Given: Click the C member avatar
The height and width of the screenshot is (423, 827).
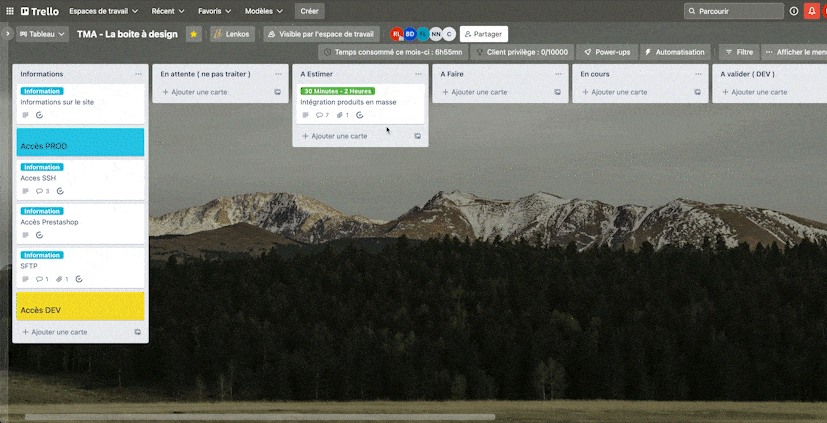Looking at the screenshot, I should pyautogui.click(x=449, y=34).
